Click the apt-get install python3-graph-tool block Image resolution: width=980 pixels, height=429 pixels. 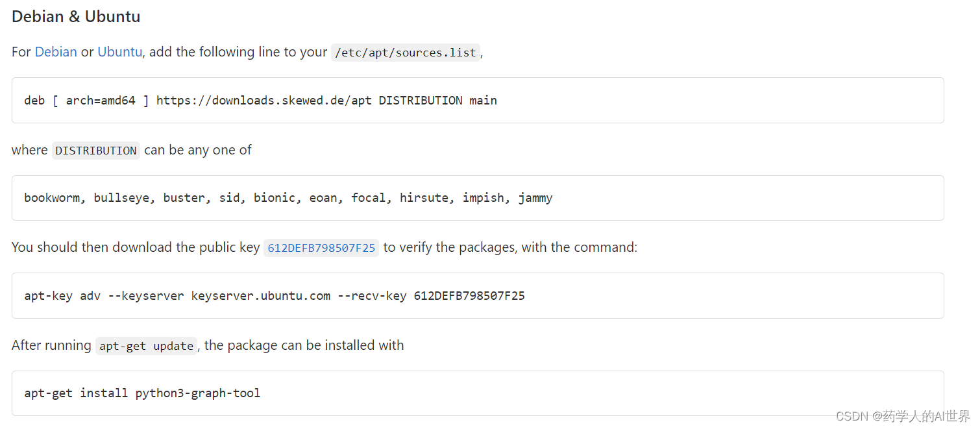click(x=478, y=393)
